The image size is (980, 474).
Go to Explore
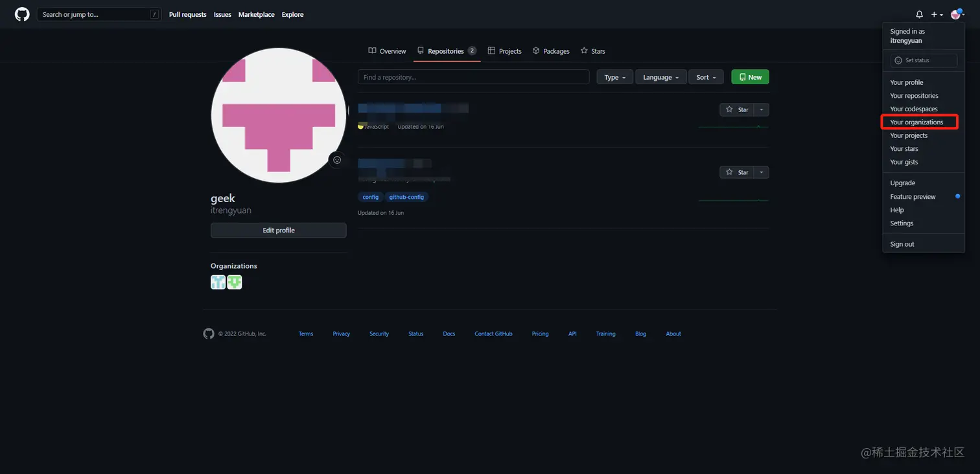pos(292,14)
